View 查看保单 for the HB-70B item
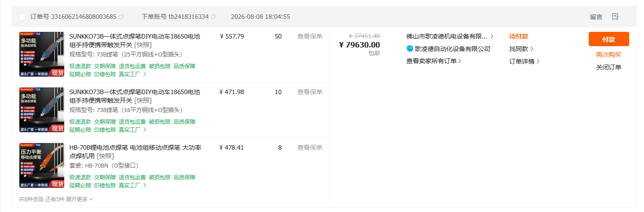Screen dimensions: 644x212 [x=310, y=147]
